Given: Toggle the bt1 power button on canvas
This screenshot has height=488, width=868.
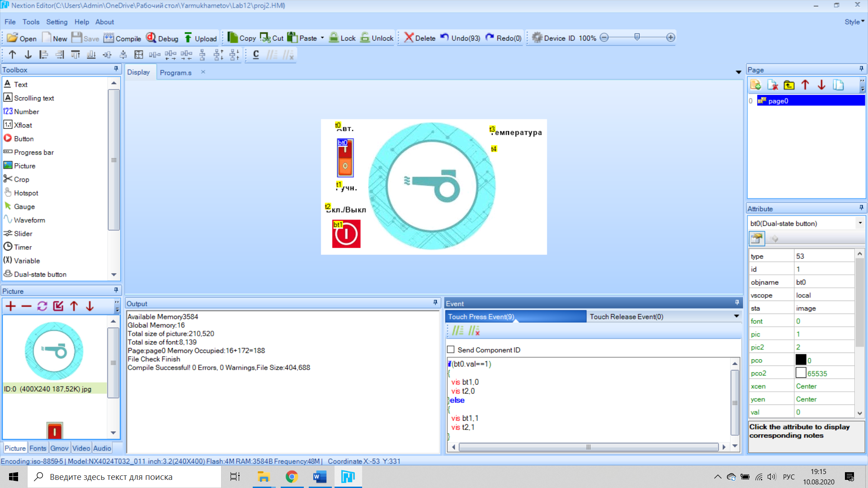Looking at the screenshot, I should 346,234.
